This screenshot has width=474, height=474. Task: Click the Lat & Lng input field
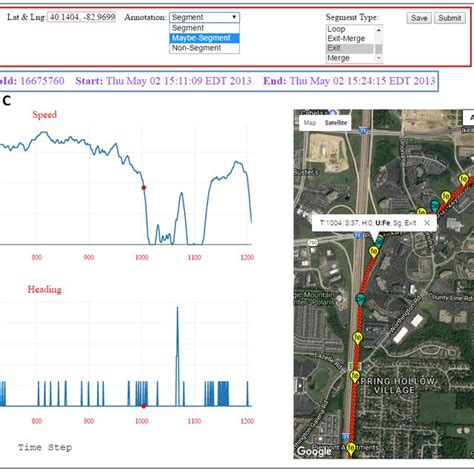click(82, 17)
